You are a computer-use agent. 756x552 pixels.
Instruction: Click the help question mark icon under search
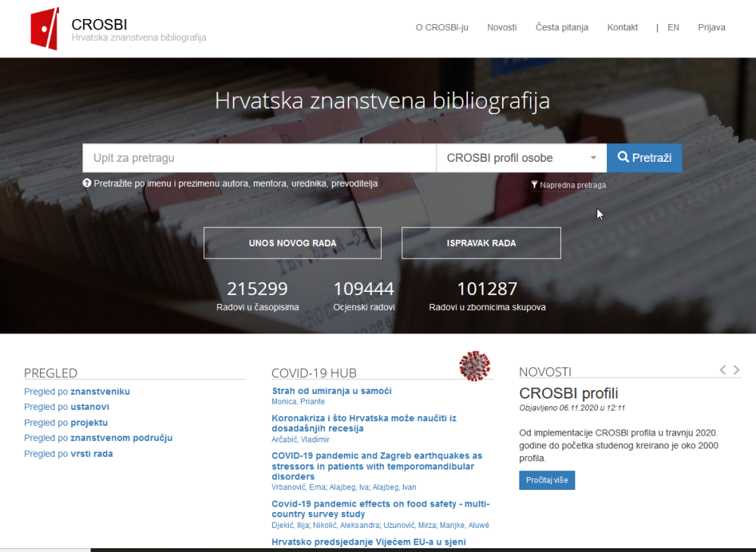[87, 183]
